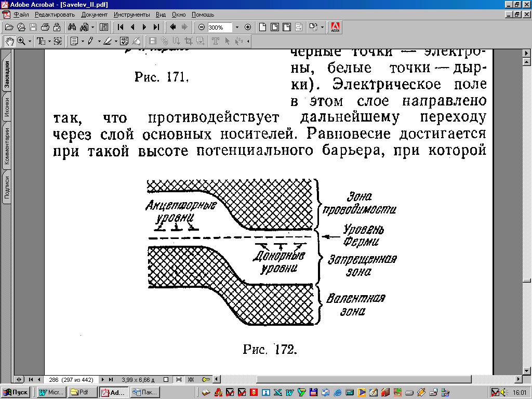Click the Rotate View icon

click(x=313, y=27)
